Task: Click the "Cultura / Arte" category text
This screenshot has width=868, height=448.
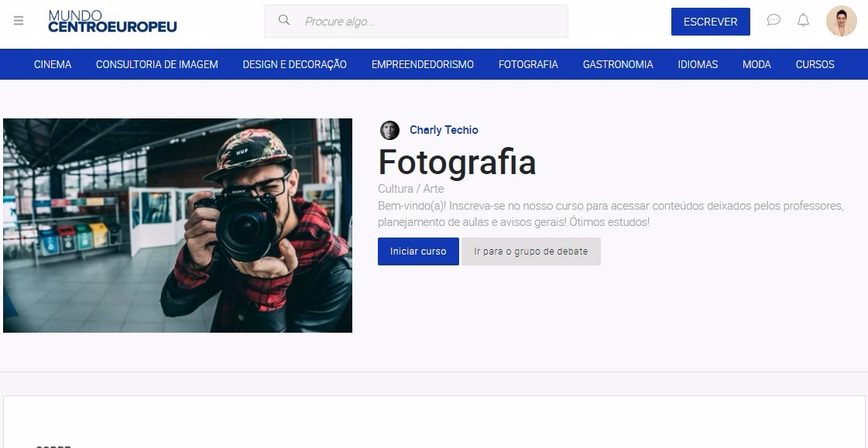Action: [x=410, y=189]
